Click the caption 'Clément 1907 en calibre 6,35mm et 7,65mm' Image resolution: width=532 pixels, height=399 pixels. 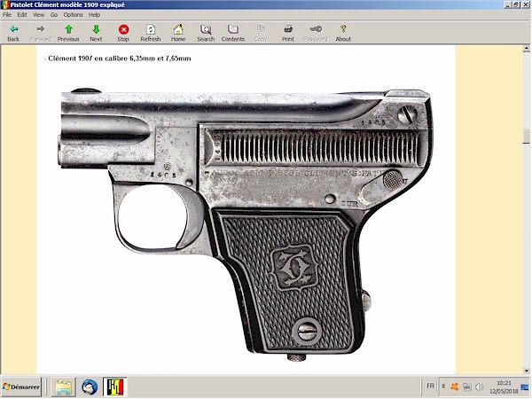tap(120, 59)
